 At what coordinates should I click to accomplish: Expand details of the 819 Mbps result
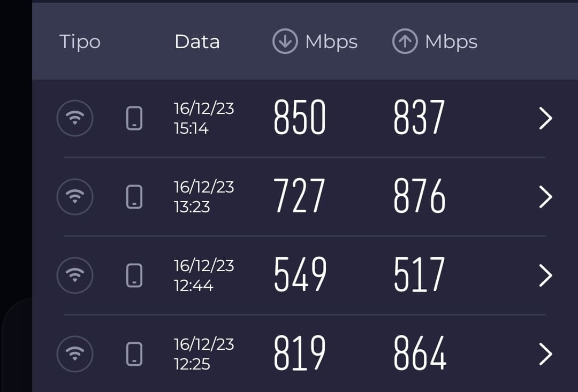coord(545,354)
